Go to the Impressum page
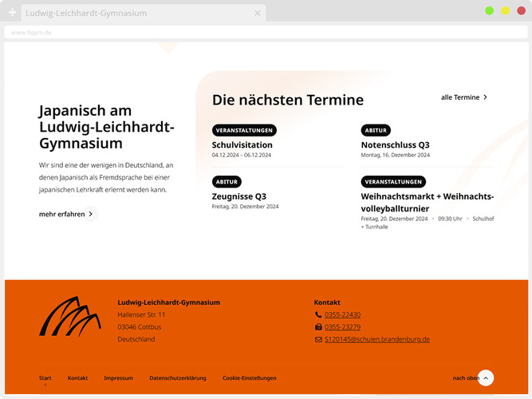Screen dimensions: 532x399 (x=118, y=378)
